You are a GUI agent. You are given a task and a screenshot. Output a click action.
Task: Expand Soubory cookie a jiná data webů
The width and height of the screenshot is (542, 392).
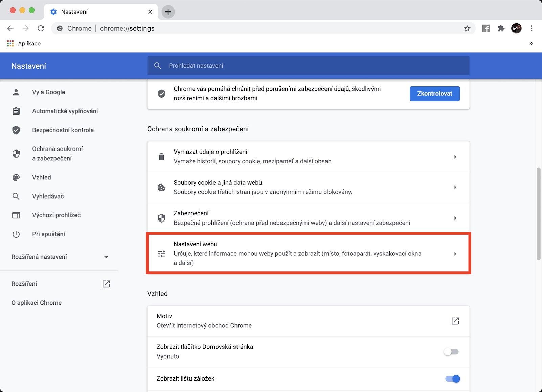pos(455,187)
